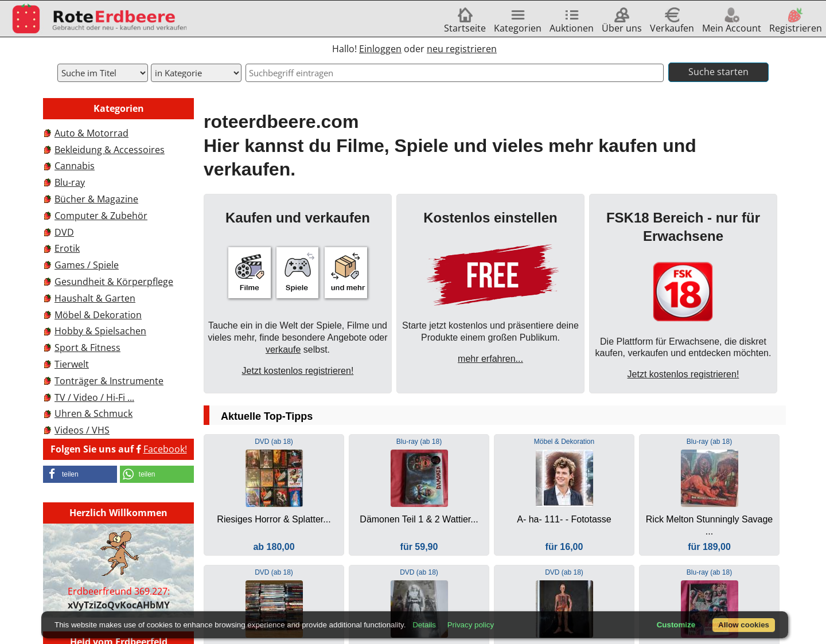
Task: Click the Facebook follow link
Action: click(x=165, y=449)
